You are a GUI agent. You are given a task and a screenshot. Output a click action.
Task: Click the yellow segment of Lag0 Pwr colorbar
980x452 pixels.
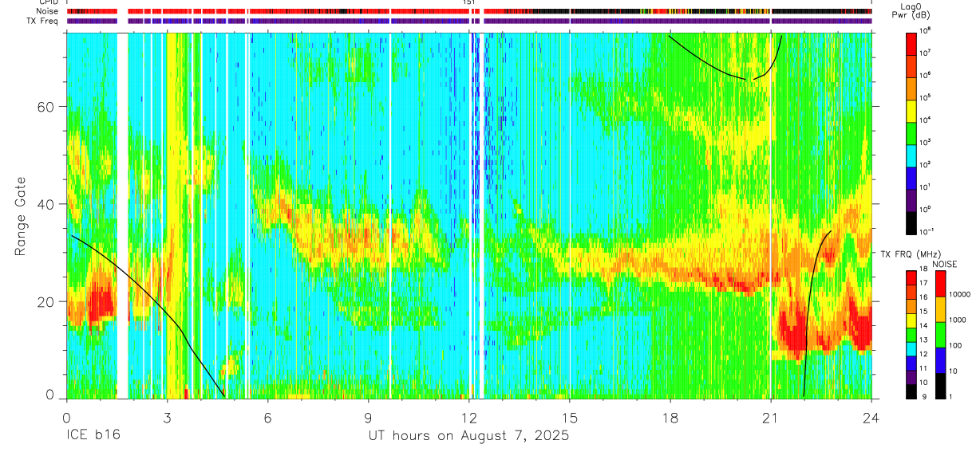912,110
